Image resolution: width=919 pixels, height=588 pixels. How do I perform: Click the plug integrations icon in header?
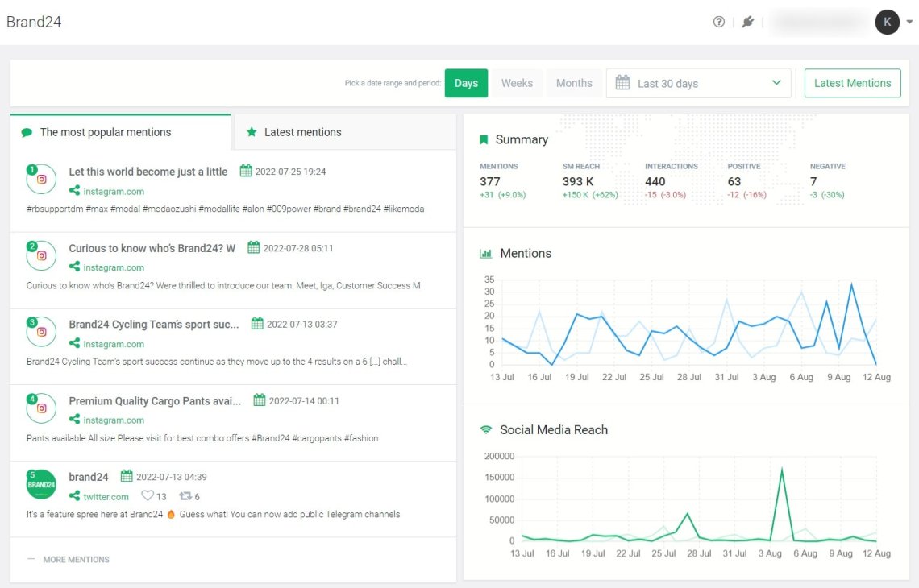(748, 22)
